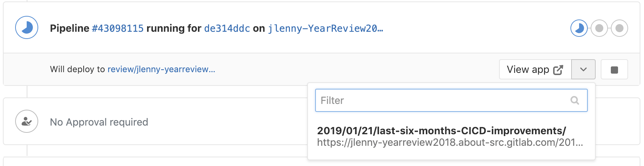Click the View app button
The image size is (644, 166).
click(528, 70)
